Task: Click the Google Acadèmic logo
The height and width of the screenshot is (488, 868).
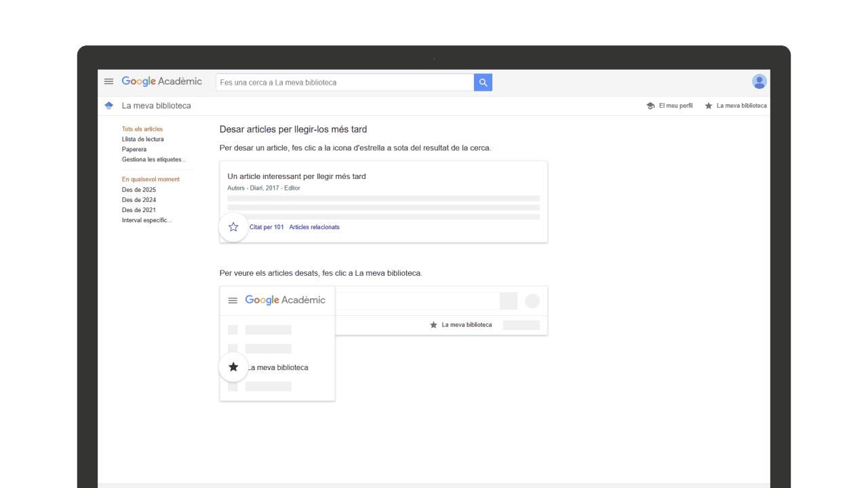Action: [161, 81]
